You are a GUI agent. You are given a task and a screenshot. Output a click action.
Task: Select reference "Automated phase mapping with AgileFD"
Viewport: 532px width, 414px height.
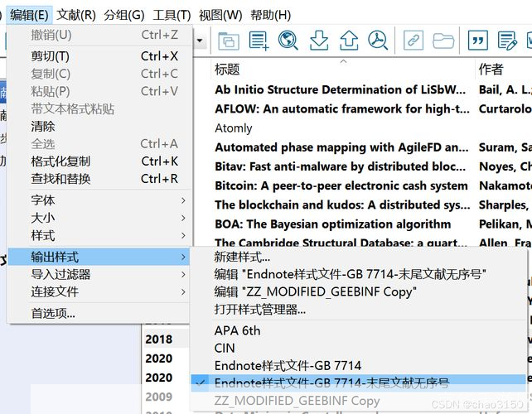pos(341,147)
